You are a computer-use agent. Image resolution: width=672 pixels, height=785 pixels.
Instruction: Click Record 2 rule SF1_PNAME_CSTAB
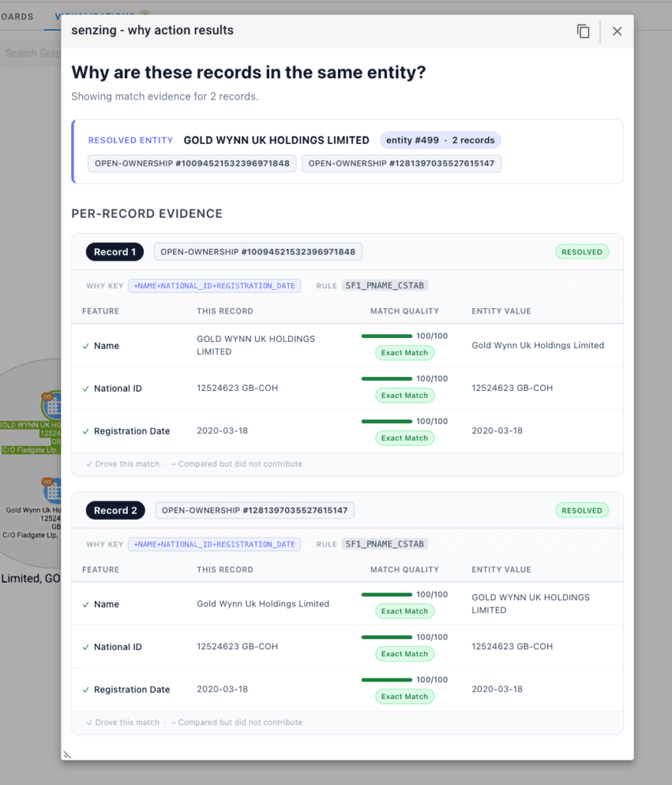pos(385,544)
